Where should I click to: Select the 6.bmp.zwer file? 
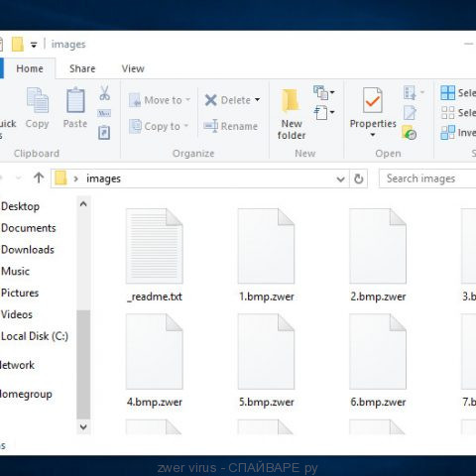point(378,361)
